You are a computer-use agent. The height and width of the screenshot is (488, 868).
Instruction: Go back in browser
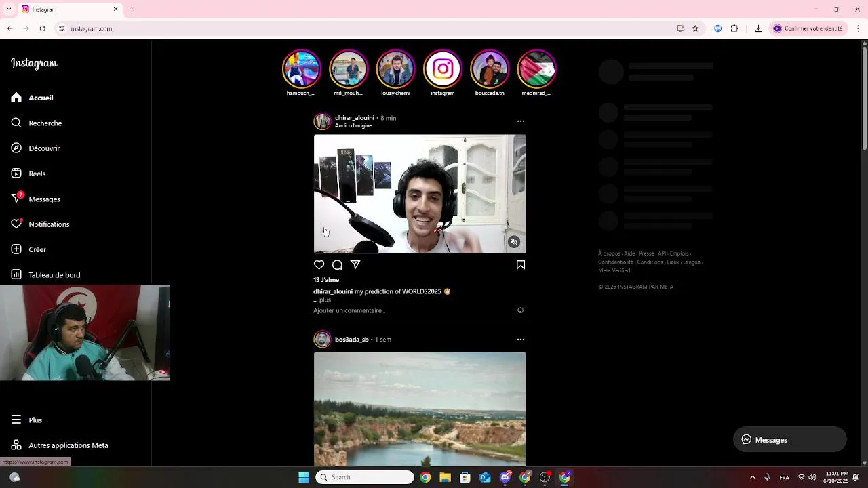[x=9, y=28]
